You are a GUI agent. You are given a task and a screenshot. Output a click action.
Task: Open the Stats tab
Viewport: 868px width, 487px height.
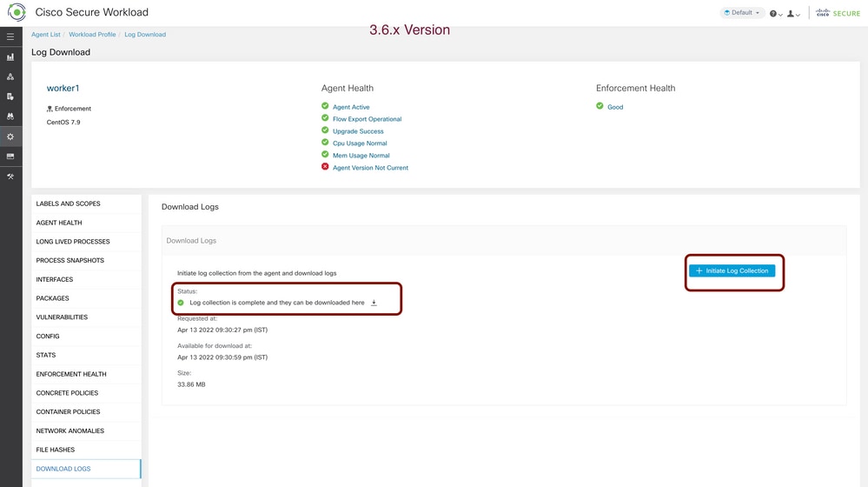86,355
